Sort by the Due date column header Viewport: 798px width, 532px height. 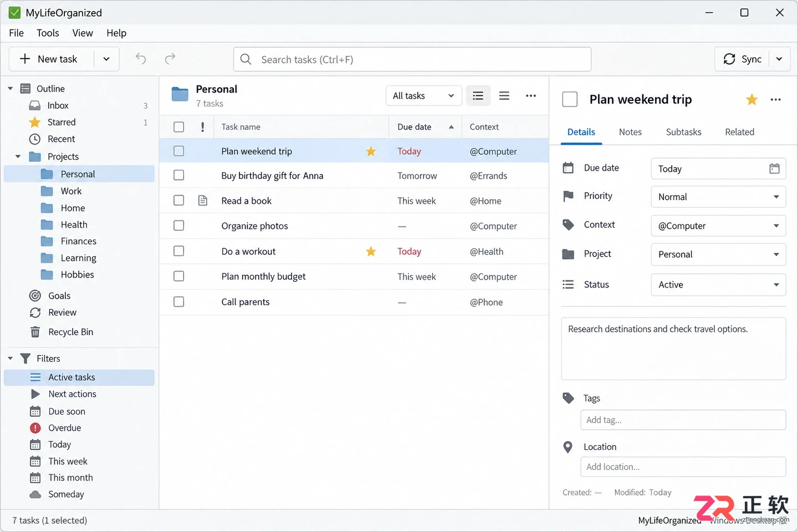click(x=425, y=127)
